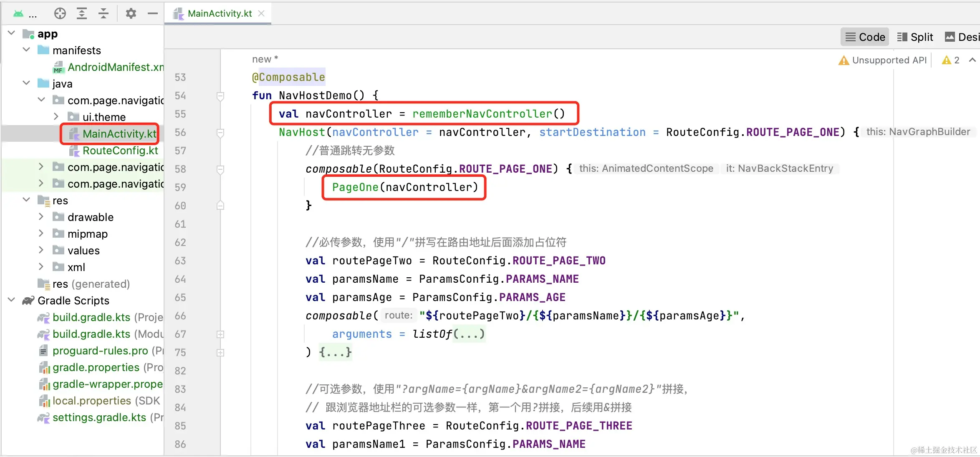The height and width of the screenshot is (457, 980).
Task: Click the Select Opened File target icon
Action: 60,13
